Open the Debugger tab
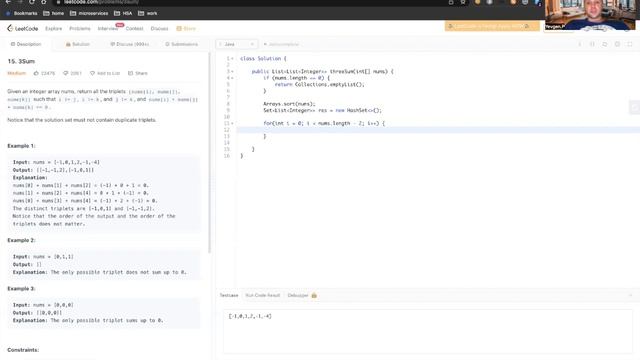640x360 pixels. point(298,295)
